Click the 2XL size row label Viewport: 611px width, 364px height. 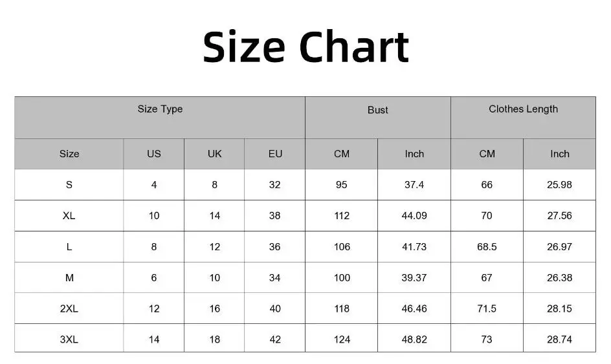point(69,308)
